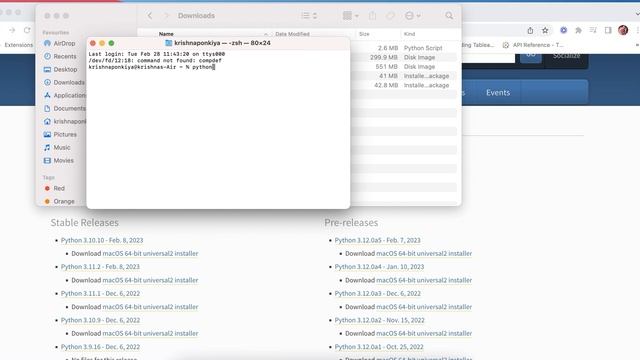
Task: Open Python 3.11.1 - Dec. 6, 2022 link
Action: [x=100, y=293]
